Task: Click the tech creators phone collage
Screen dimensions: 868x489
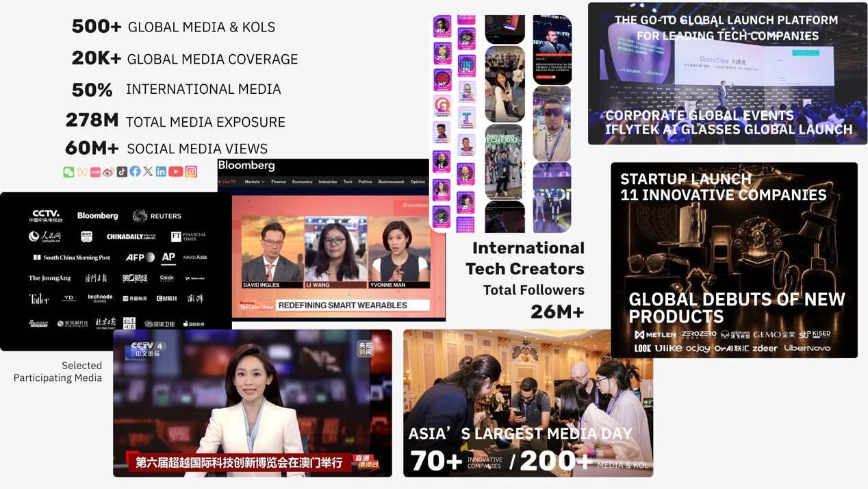Action: tap(500, 123)
